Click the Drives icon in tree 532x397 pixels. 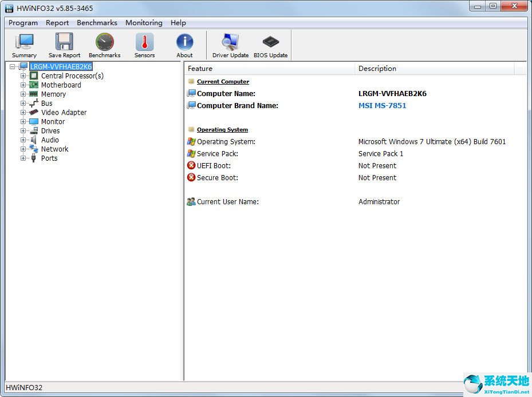coord(34,130)
